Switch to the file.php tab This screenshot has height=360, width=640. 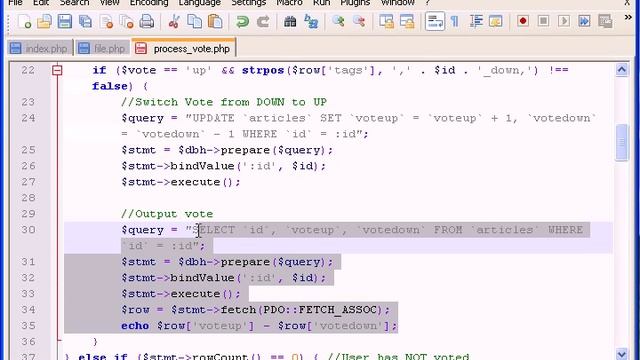(102, 48)
